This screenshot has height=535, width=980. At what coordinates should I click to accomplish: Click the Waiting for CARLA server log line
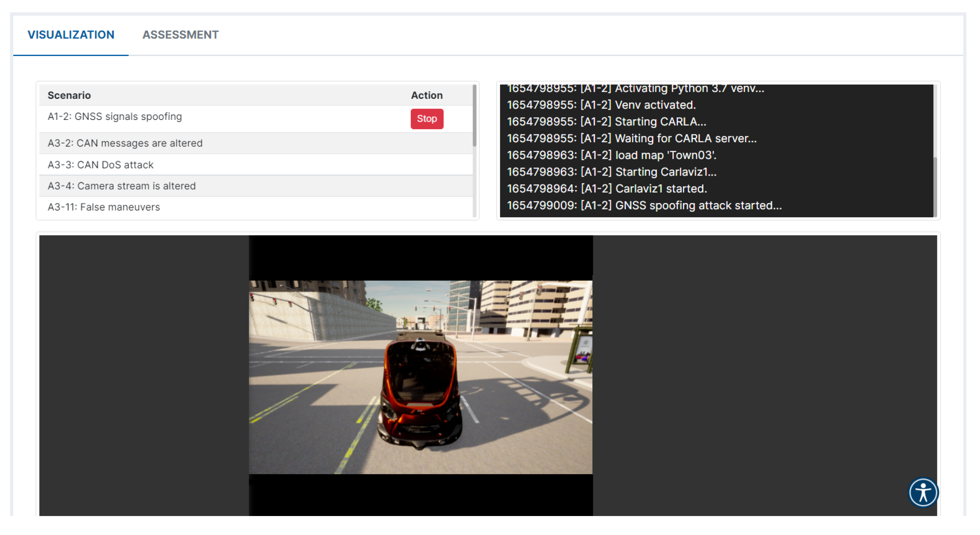pos(631,139)
